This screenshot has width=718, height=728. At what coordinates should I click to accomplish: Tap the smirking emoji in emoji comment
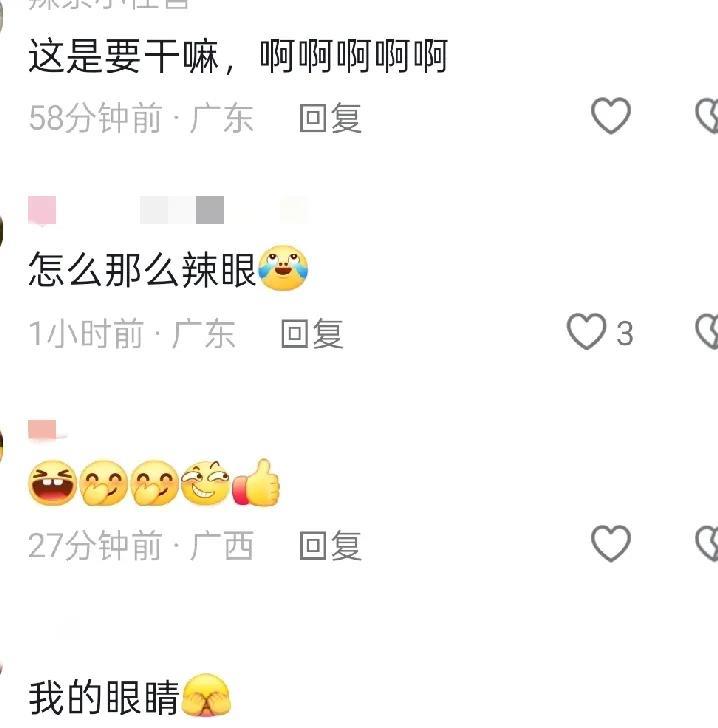click(x=205, y=483)
